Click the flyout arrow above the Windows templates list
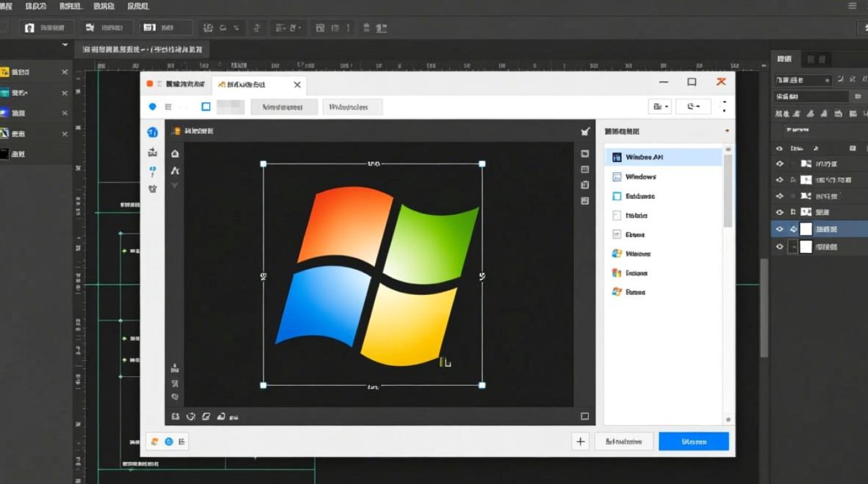Image resolution: width=868 pixels, height=484 pixels. [x=727, y=131]
